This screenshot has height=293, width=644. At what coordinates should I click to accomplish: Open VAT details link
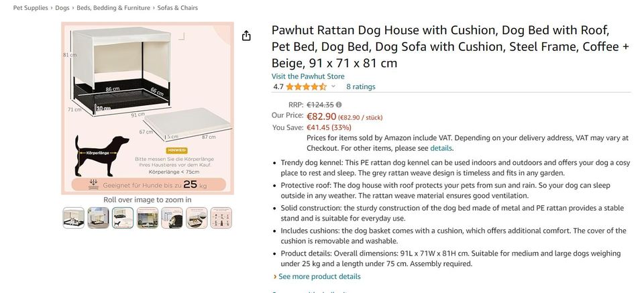click(441, 148)
